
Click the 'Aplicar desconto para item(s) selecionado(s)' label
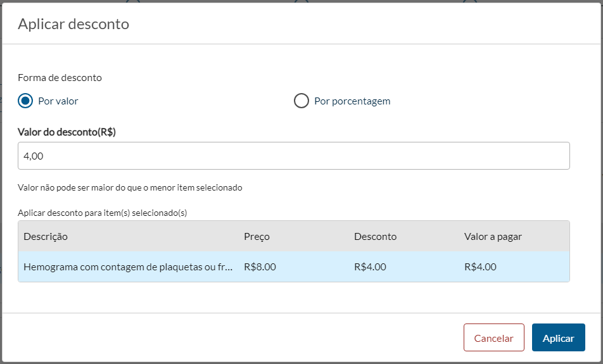click(x=103, y=213)
